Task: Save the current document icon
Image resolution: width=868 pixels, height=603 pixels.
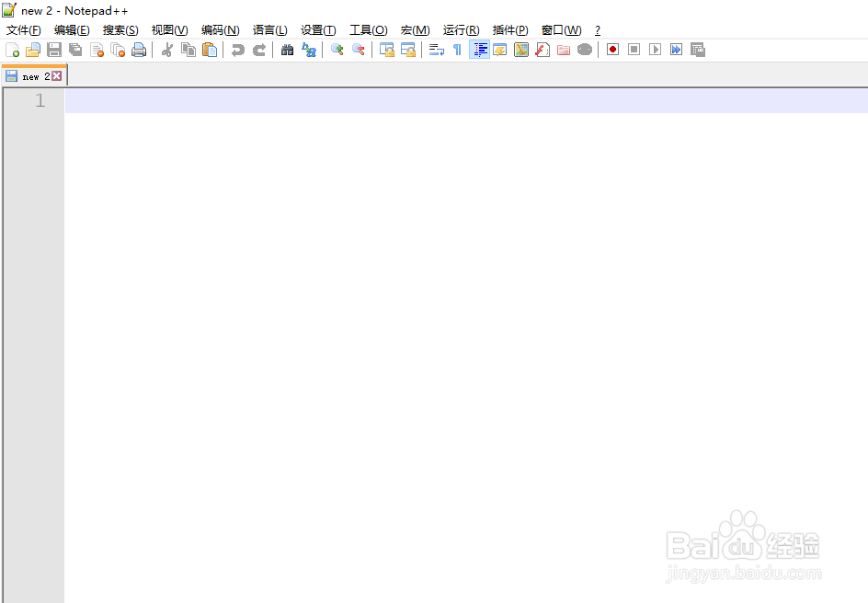Action: coord(54,50)
